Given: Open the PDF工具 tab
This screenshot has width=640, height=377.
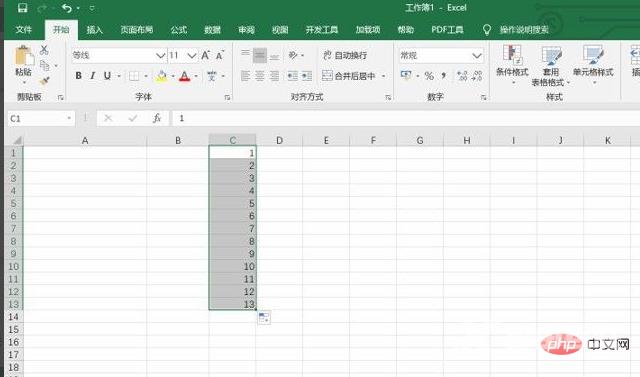Looking at the screenshot, I should pos(447,30).
